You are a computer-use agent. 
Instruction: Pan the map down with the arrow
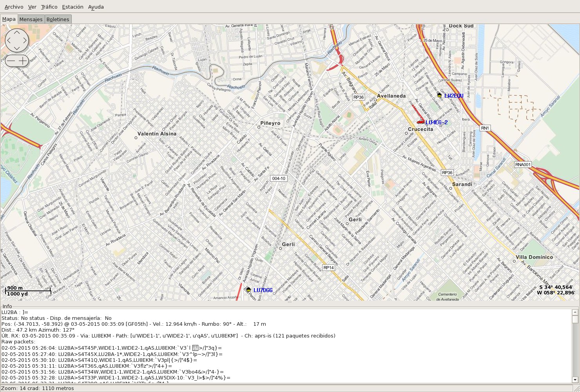(17, 48)
